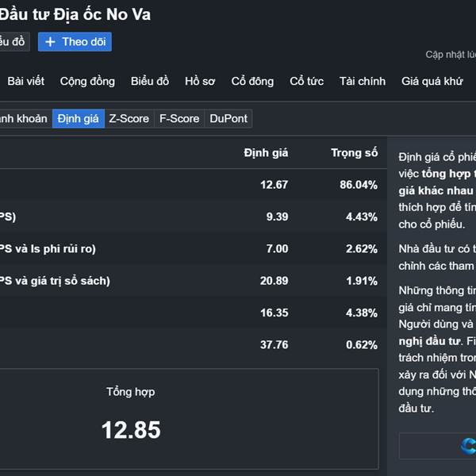
Task: Select the 9.39 valuation value
Action: 277,217
